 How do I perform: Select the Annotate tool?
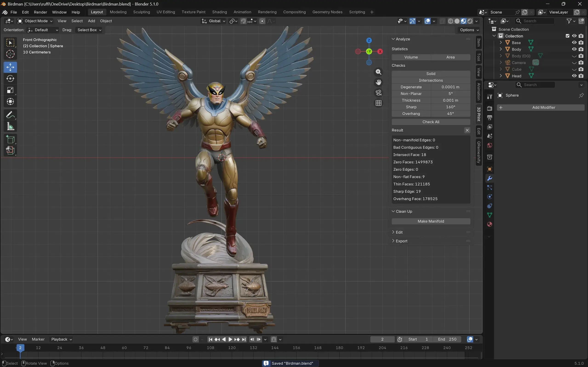tap(10, 115)
